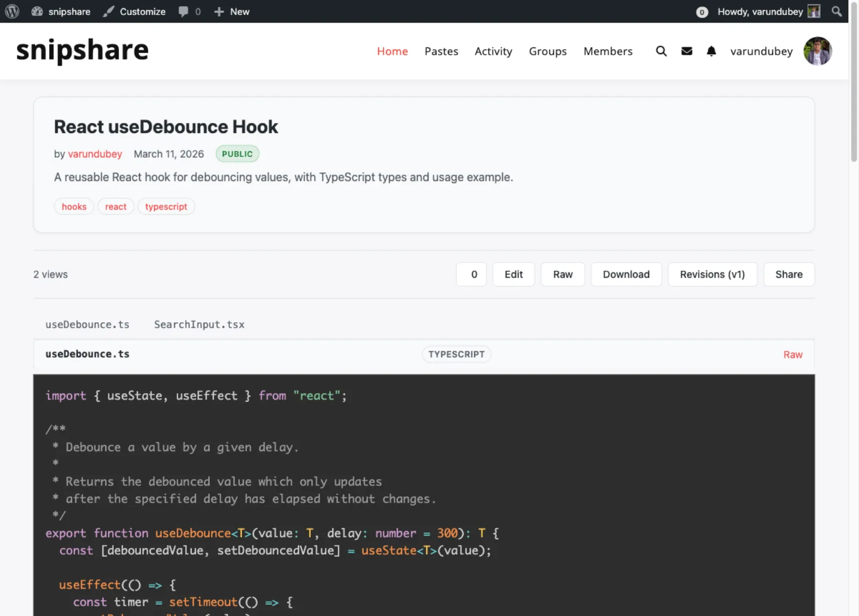Open the author link varundubey under title

point(95,154)
